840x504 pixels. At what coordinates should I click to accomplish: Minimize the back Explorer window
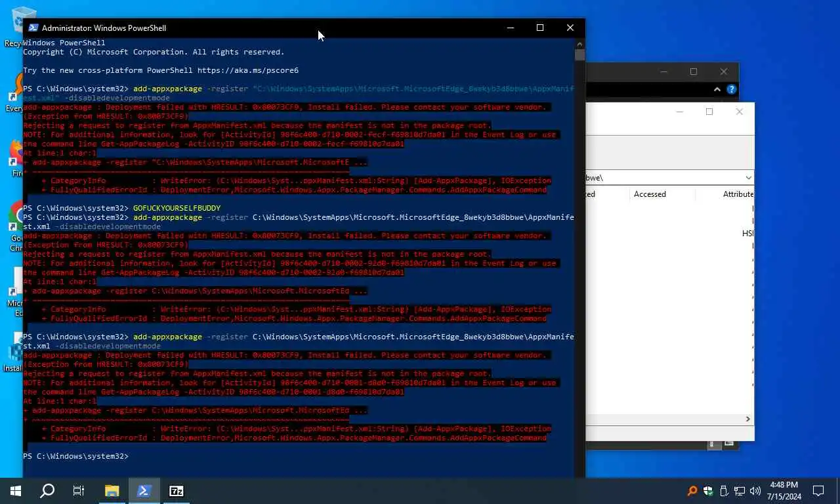pyautogui.click(x=663, y=72)
